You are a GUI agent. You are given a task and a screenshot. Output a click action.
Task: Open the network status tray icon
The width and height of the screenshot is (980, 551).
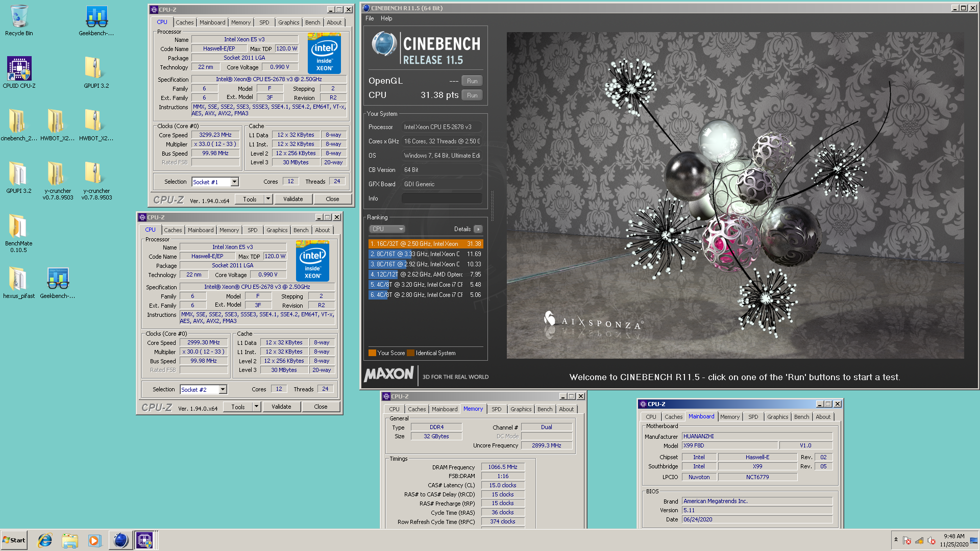[x=919, y=540]
